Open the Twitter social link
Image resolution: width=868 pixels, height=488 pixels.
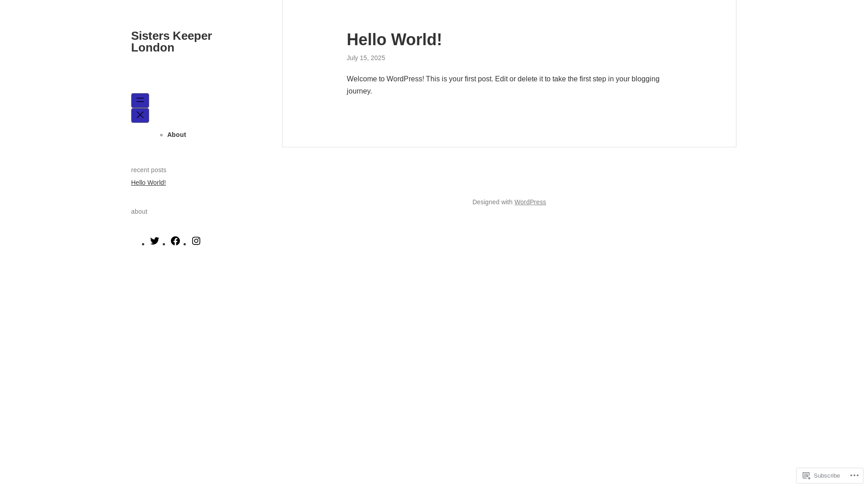click(155, 241)
